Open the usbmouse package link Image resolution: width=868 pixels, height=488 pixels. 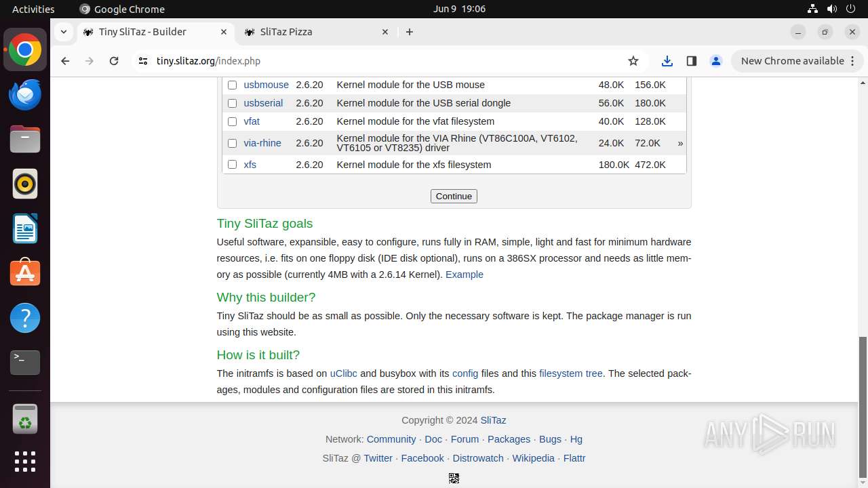click(x=266, y=85)
